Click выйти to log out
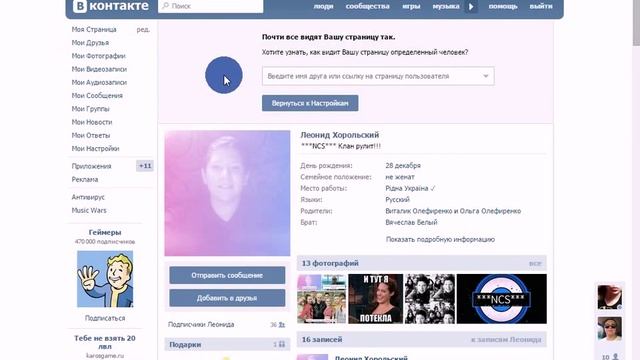 (541, 6)
